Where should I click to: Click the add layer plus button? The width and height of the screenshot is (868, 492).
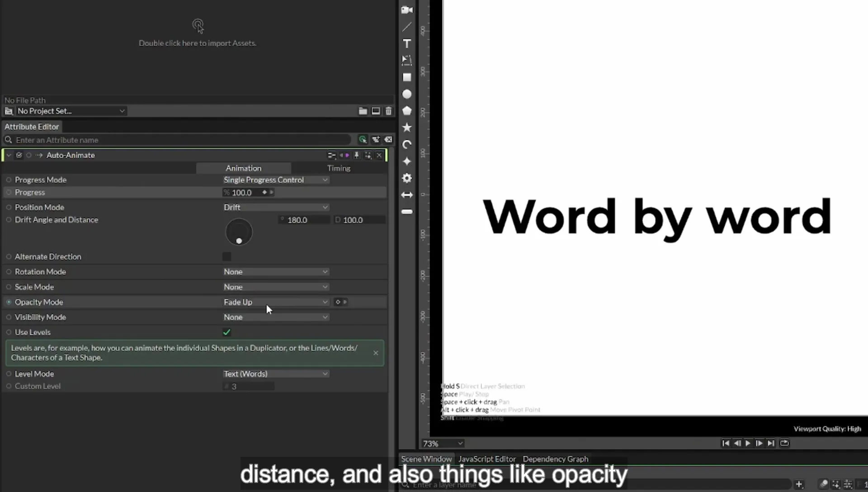pyautogui.click(x=799, y=485)
